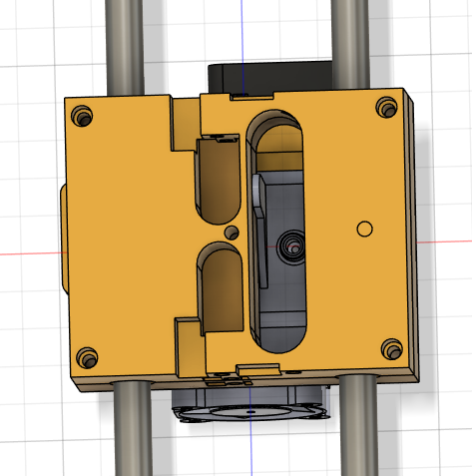Click the round bearing visible inside the tall slot
Viewport: 472px width, 476px height.
click(292, 247)
